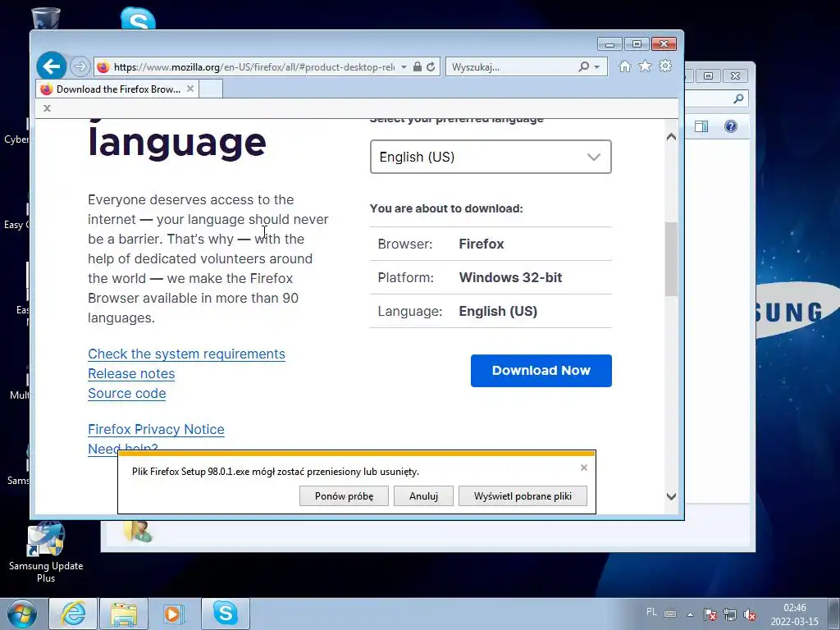Open a new blank tab

tap(211, 89)
